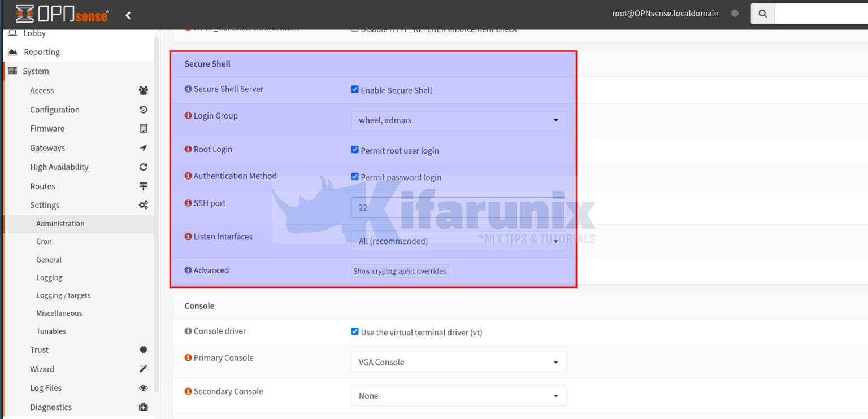Open the Secondary Console selector
The width and height of the screenshot is (868, 419).
point(458,395)
